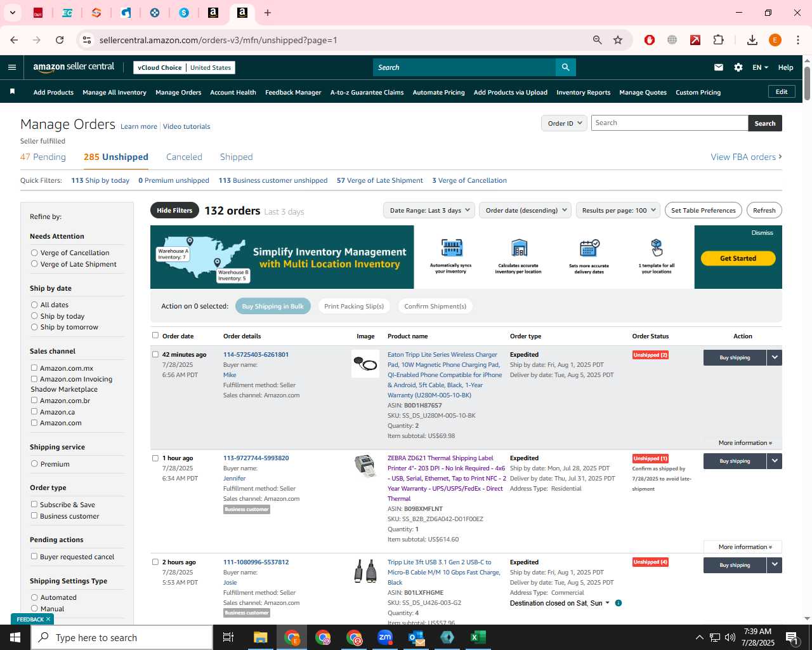This screenshot has width=812, height=650.
Task: Open View FBA orders link
Action: click(x=746, y=157)
